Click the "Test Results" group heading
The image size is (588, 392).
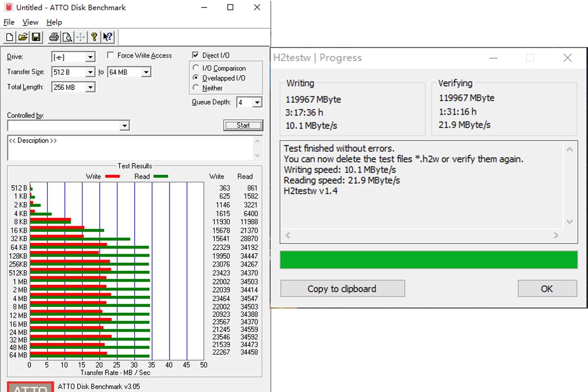pos(135,166)
